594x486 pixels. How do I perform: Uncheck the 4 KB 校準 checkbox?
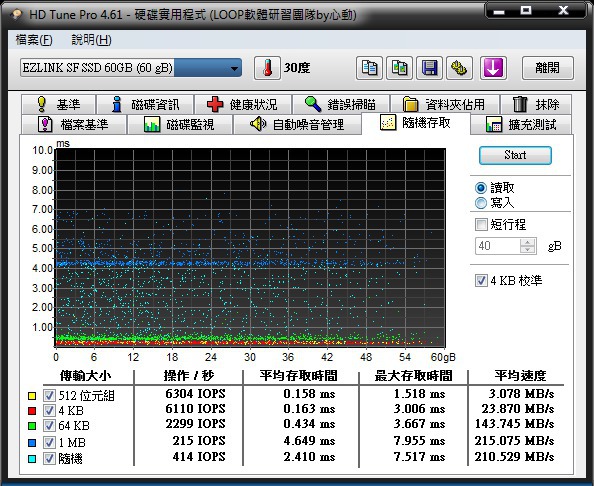pos(481,281)
